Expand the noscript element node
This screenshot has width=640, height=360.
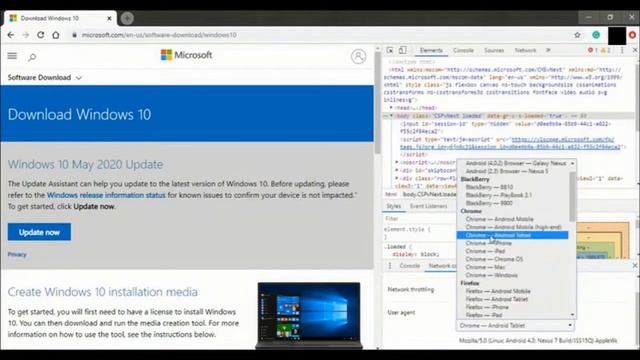pyautogui.click(x=397, y=162)
